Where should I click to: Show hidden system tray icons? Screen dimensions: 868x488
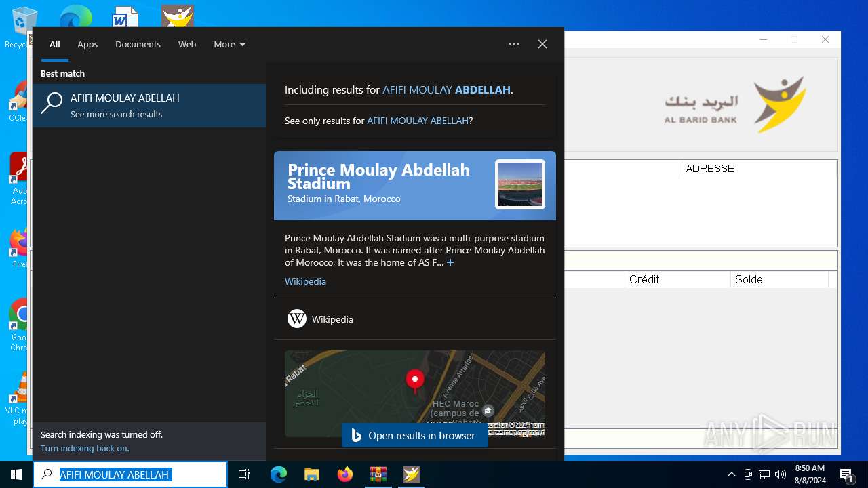pyautogui.click(x=732, y=474)
